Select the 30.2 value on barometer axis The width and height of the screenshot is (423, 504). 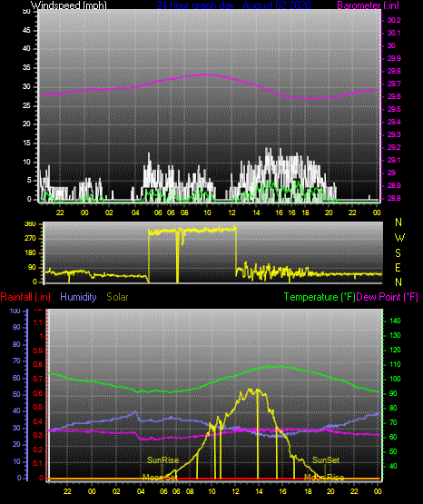coord(394,20)
